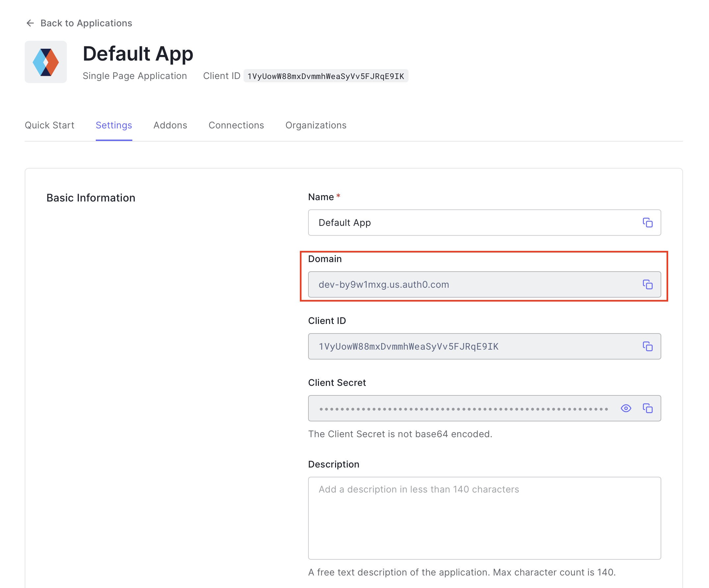Click the Default App logo image
The image size is (709, 588).
pos(45,62)
